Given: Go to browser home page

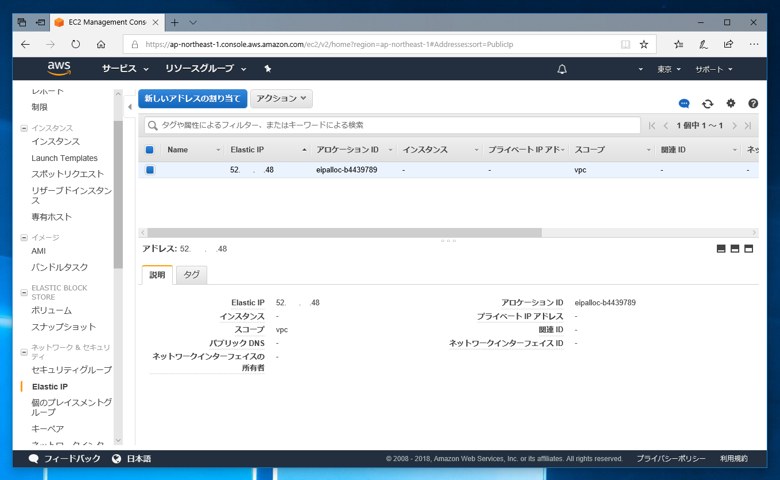Looking at the screenshot, I should [x=101, y=44].
